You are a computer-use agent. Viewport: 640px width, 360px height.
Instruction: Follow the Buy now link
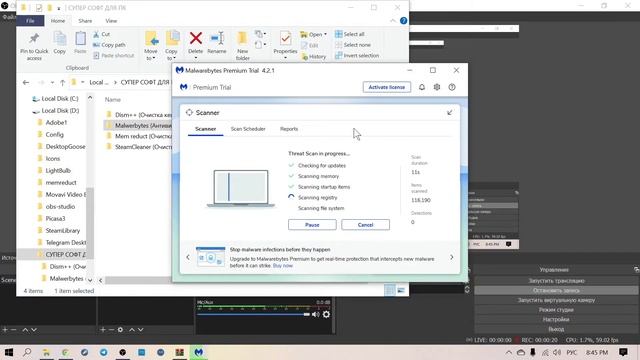pos(283,266)
